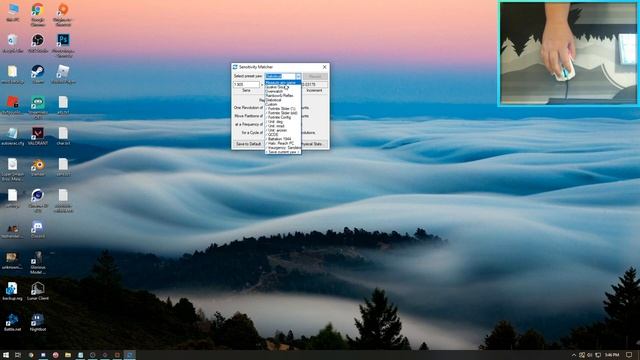Open the notification center in system tray
This screenshot has height=360, width=640.
(x=629, y=355)
